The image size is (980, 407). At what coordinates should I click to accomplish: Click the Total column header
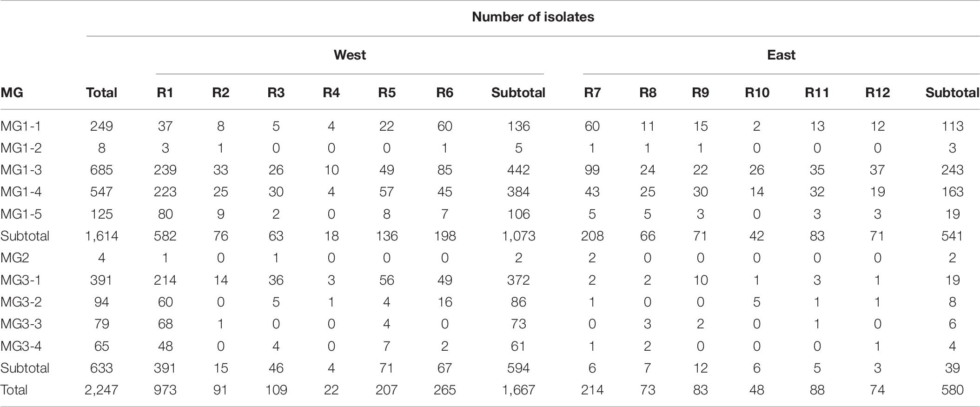[101, 93]
